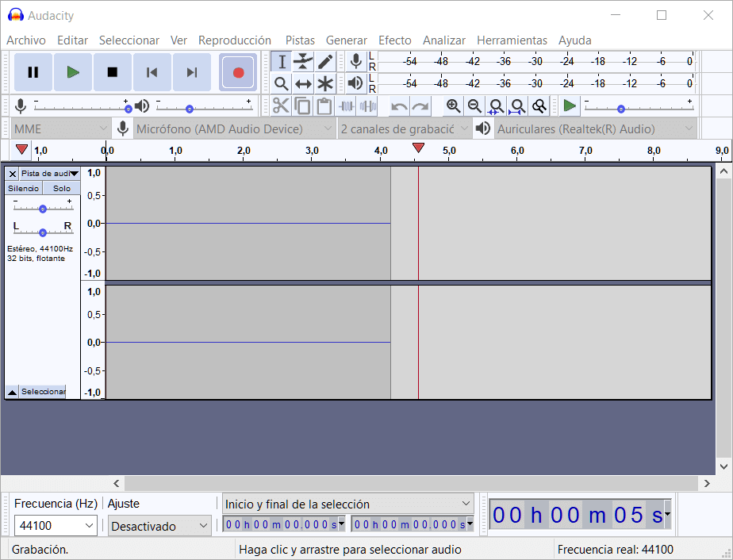Click the Zoom In icon
Screen dimensions: 733x560
tap(453, 106)
